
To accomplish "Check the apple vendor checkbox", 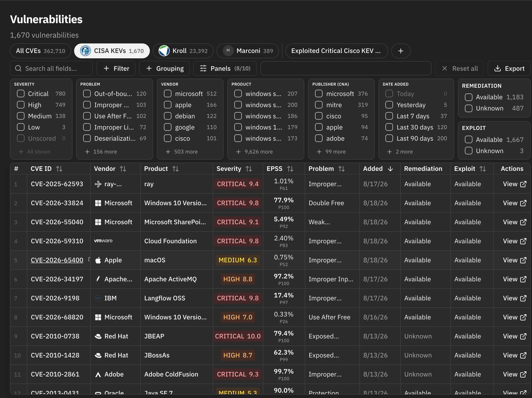I will click(x=168, y=105).
